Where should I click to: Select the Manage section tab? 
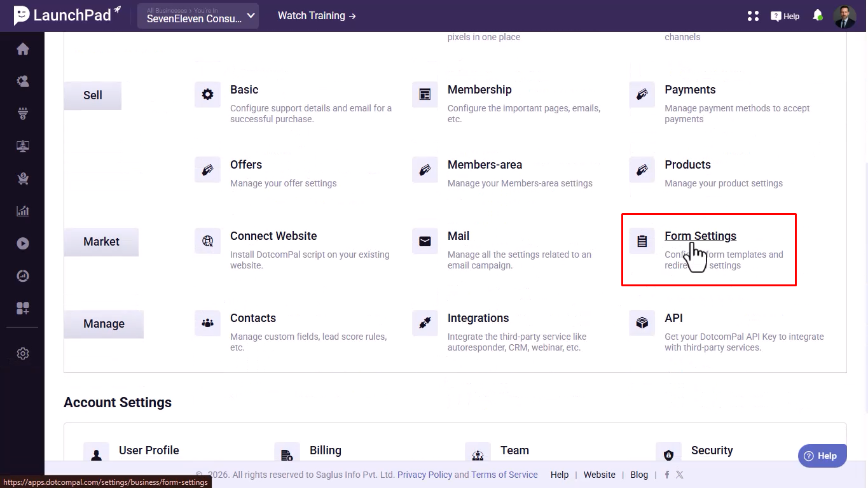tap(104, 324)
